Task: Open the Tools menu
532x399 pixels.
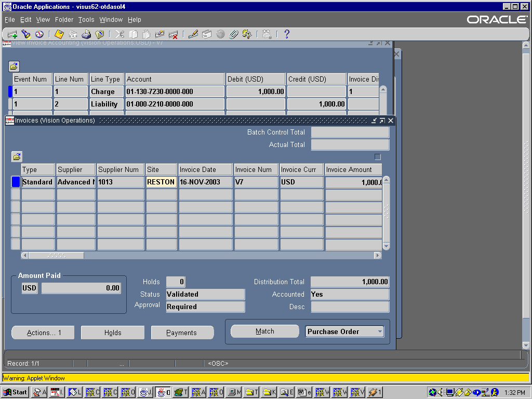Action: 86,20
